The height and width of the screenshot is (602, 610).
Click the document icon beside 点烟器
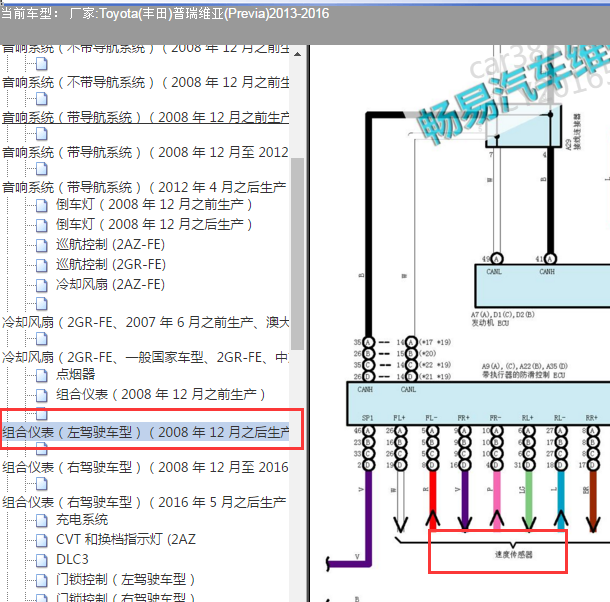pos(42,375)
